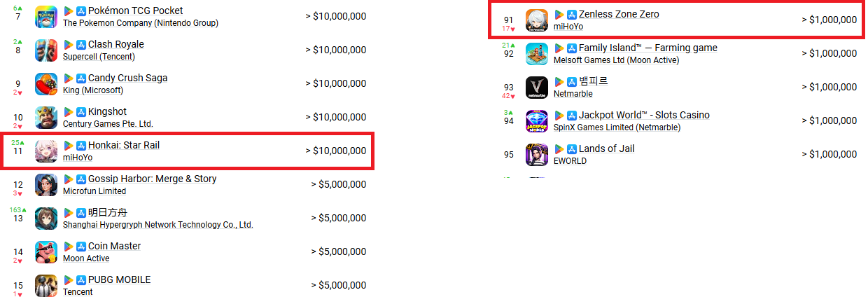Click the Supercell (Tencent) publisher link
The height and width of the screenshot is (304, 868).
click(99, 57)
